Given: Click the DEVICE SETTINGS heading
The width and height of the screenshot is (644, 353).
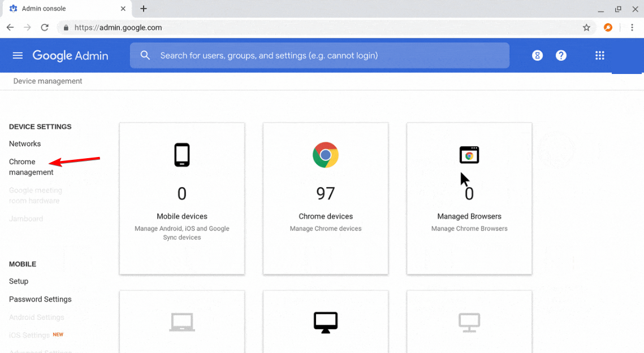Looking at the screenshot, I should (40, 127).
